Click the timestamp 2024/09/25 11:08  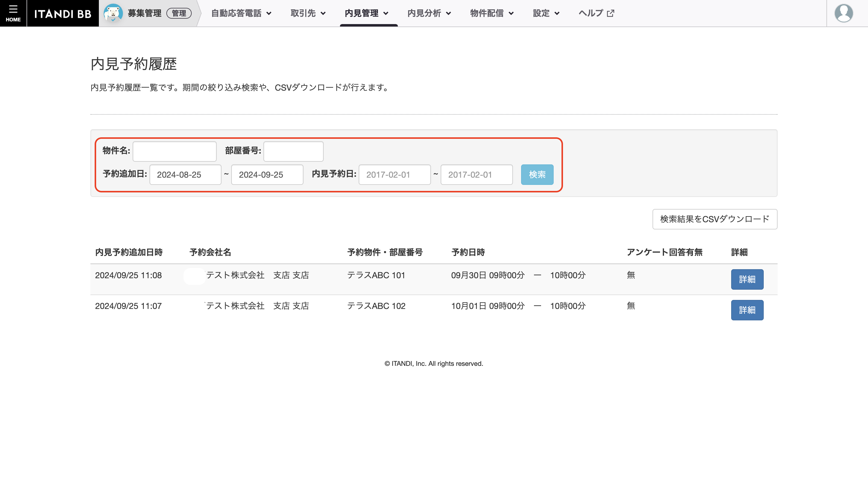click(128, 275)
